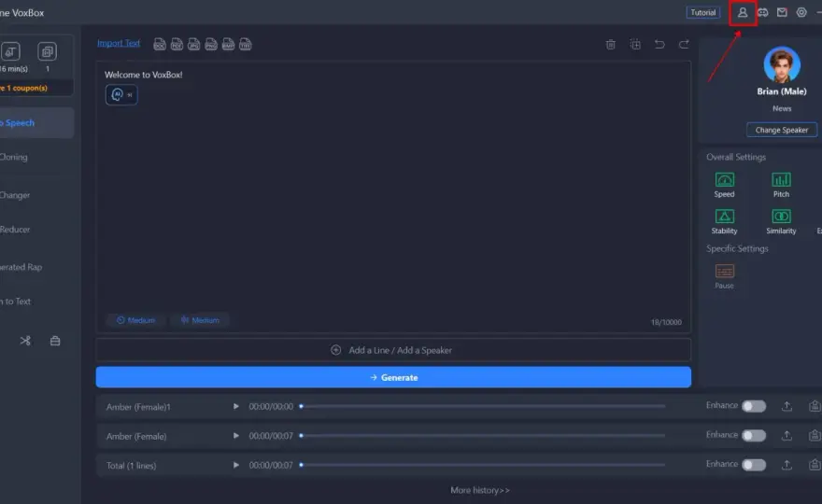Play the Amber (Female) track
822x504 pixels.
coord(236,435)
